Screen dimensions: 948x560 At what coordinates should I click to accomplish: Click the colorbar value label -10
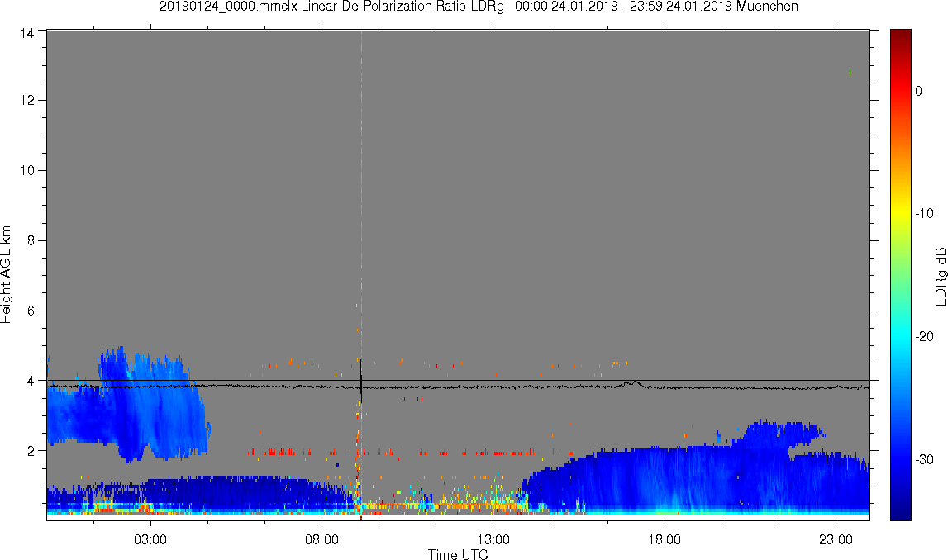point(924,213)
